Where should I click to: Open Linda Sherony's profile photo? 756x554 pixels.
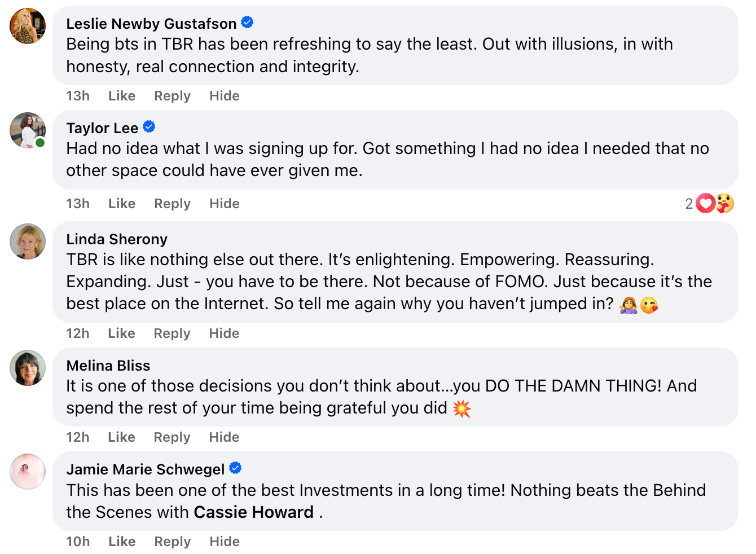click(28, 241)
